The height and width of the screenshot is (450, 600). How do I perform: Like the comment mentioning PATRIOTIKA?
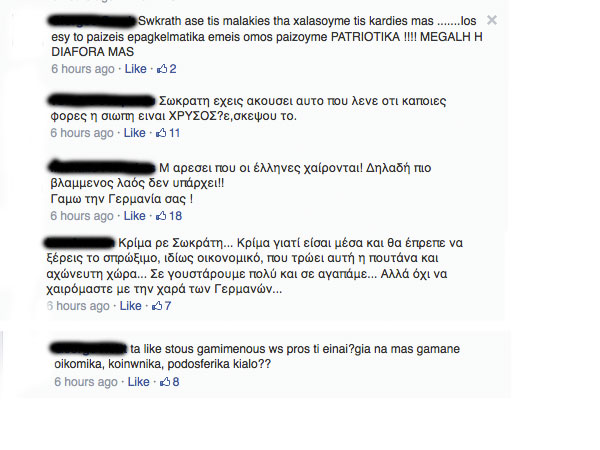(x=135, y=69)
